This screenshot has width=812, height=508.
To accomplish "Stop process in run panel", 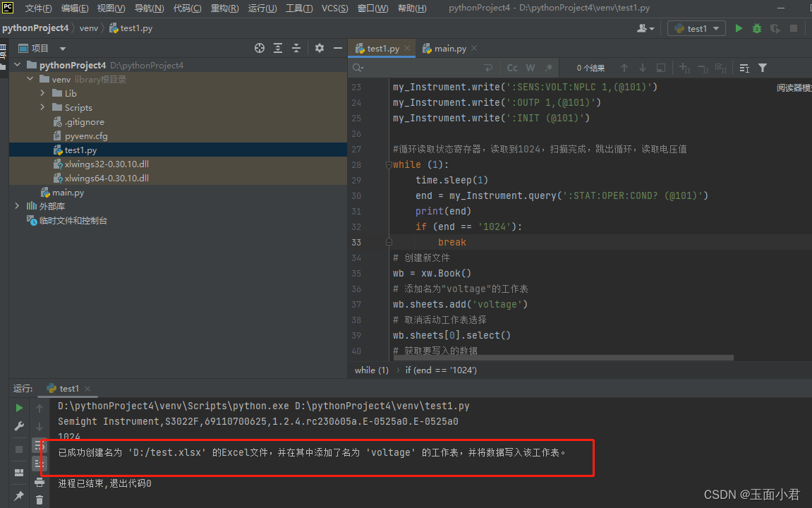I will [x=19, y=449].
